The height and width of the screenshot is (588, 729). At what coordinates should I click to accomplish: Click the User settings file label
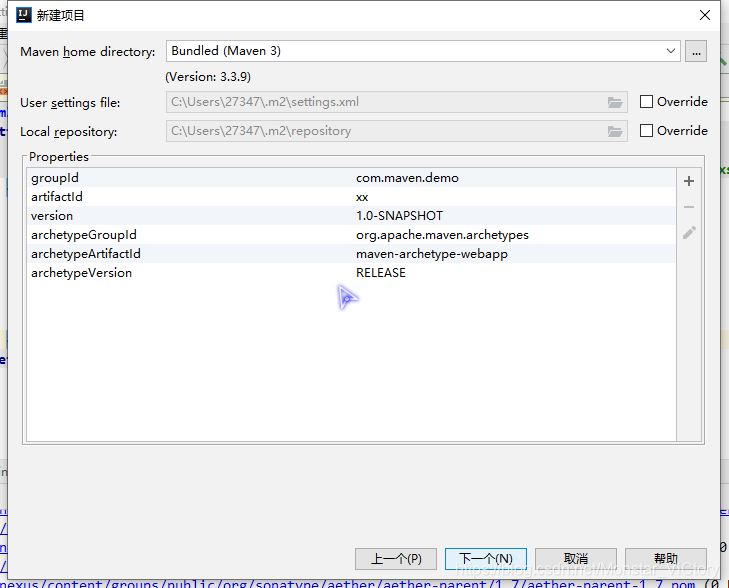pyautogui.click(x=70, y=103)
